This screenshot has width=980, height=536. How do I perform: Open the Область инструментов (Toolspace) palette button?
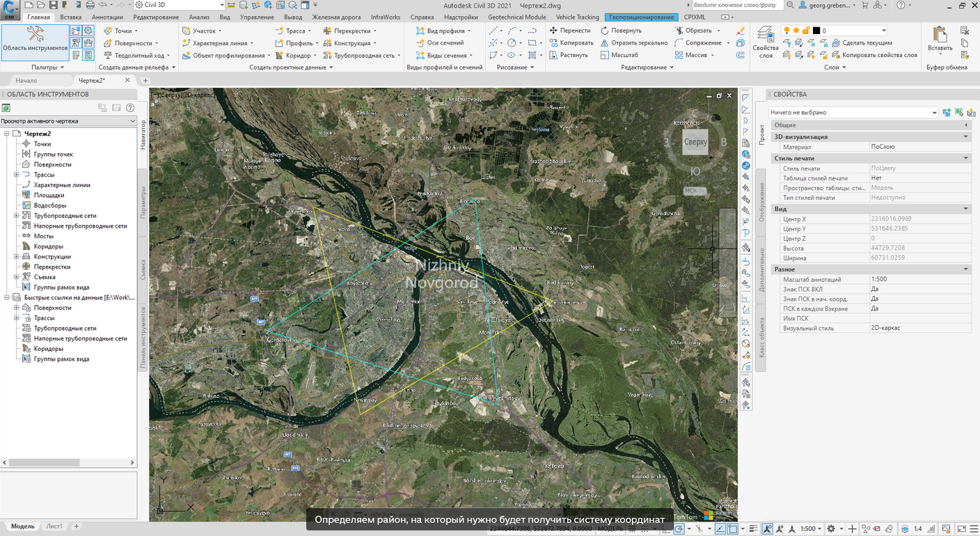coord(35,42)
